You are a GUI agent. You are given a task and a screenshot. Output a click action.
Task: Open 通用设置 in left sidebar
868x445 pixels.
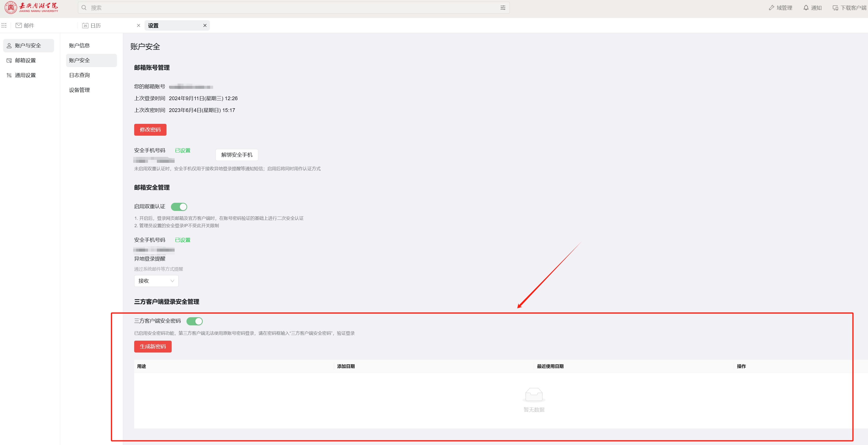click(x=25, y=75)
